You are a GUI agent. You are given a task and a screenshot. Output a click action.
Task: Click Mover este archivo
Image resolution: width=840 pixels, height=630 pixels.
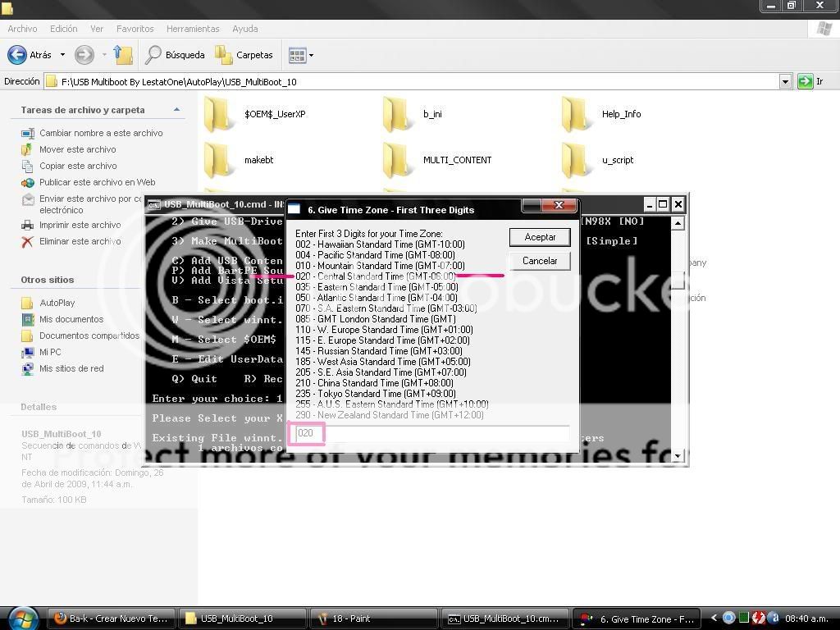coord(78,149)
